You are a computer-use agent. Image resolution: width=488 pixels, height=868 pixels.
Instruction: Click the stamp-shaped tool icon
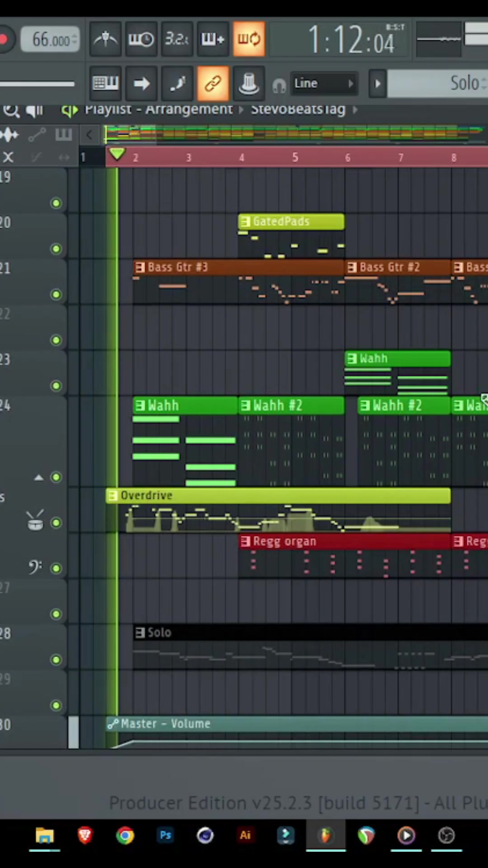click(249, 83)
